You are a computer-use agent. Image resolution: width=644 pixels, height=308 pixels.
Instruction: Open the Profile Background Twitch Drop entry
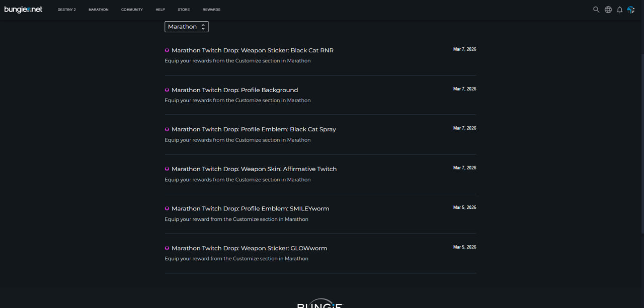click(x=234, y=90)
